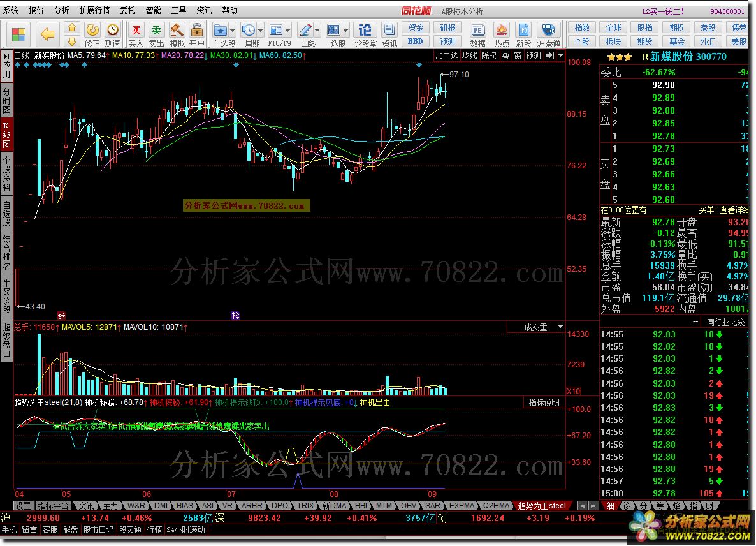The width and height of the screenshot is (756, 546).
Task: Open the chart options dropdown arrow above chart
Action: pos(560,55)
